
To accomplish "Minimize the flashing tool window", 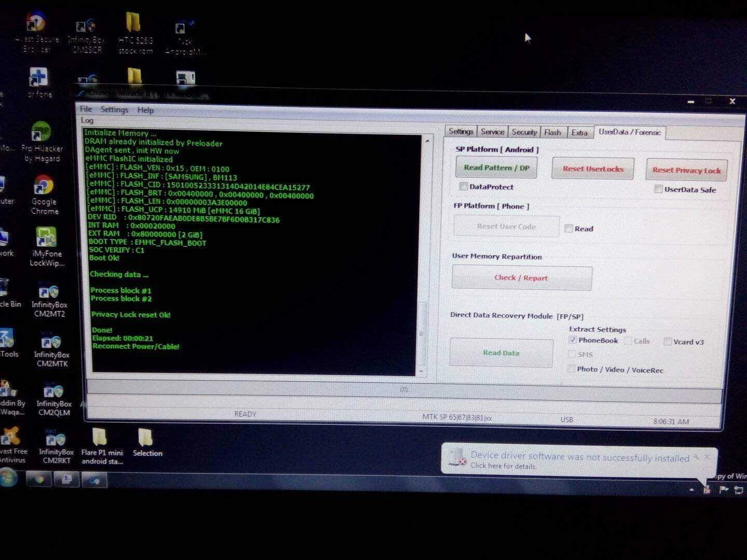I will coord(691,102).
